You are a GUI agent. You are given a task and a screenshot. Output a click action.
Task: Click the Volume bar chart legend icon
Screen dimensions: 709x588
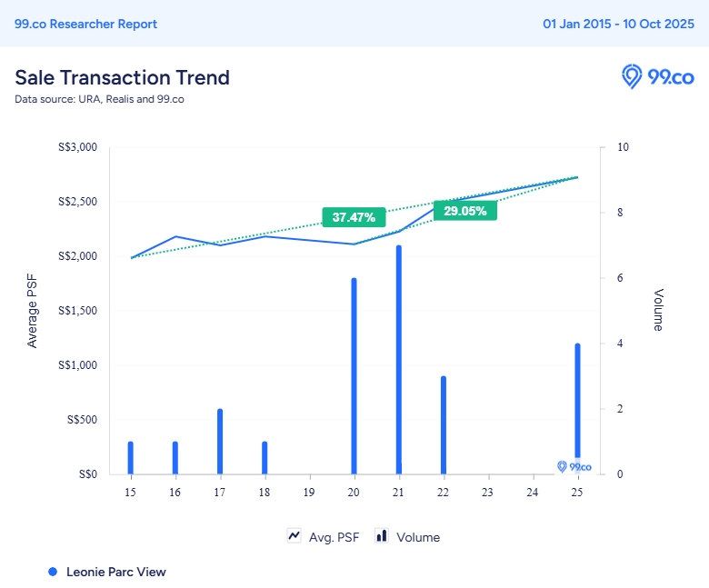pos(382,536)
